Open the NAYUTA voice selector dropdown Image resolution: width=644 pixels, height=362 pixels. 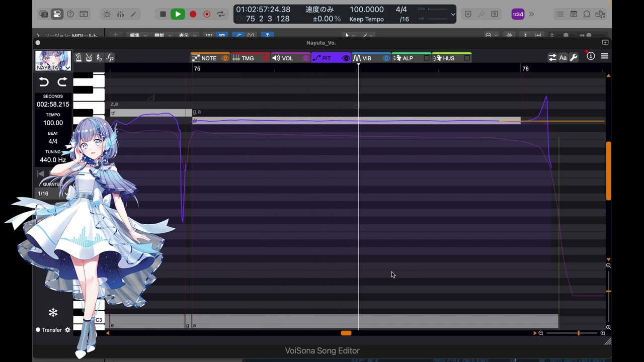[53, 61]
